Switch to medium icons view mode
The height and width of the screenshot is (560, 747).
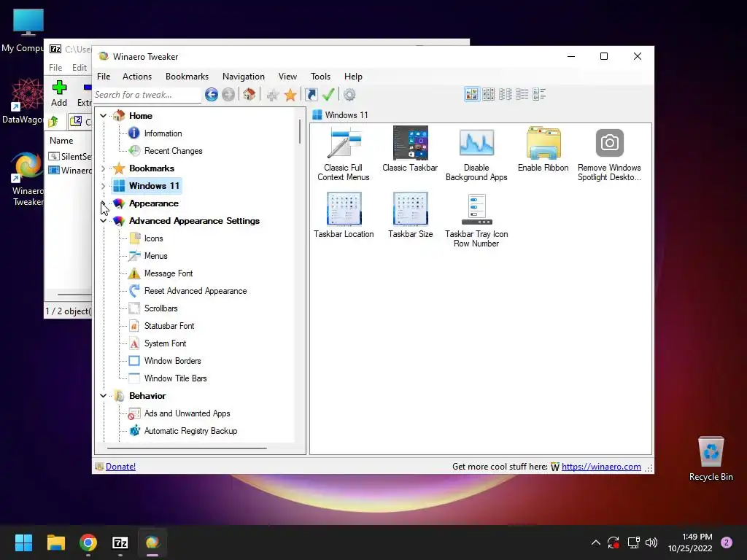[x=488, y=94]
